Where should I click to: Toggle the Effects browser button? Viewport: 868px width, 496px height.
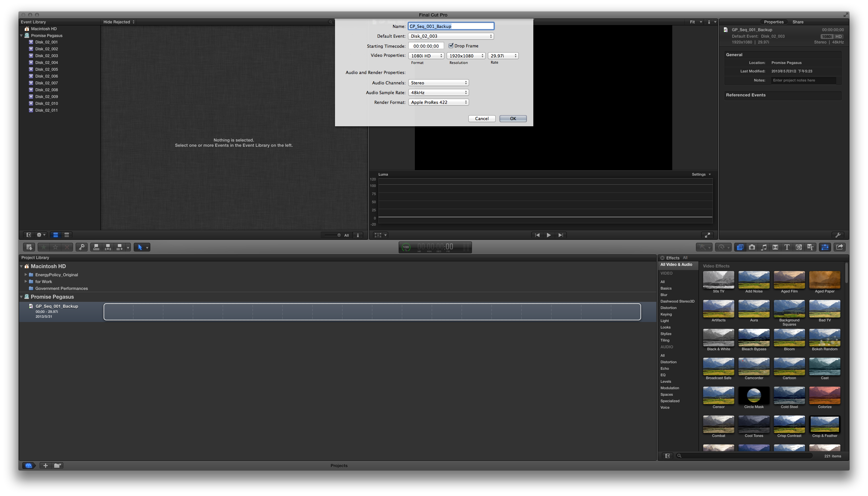(x=740, y=247)
